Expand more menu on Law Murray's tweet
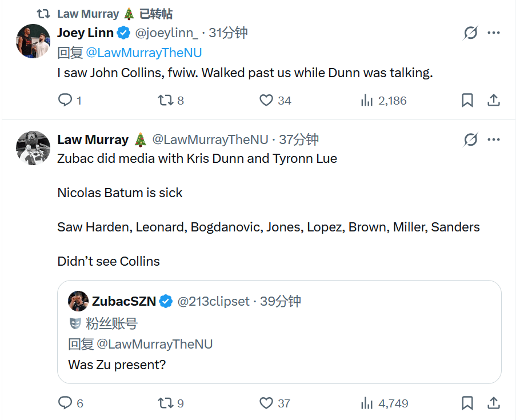Image resolution: width=516 pixels, height=420 pixels. pos(494,139)
